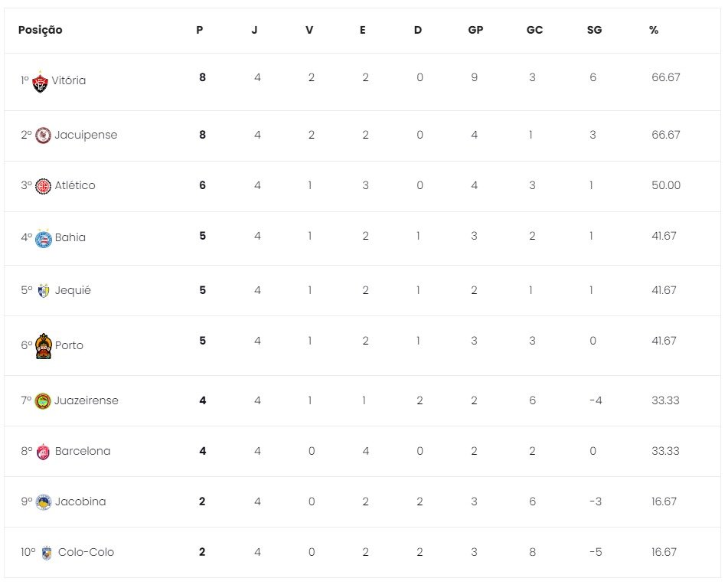Click the GP column header
This screenshot has height=588, width=728.
[475, 30]
